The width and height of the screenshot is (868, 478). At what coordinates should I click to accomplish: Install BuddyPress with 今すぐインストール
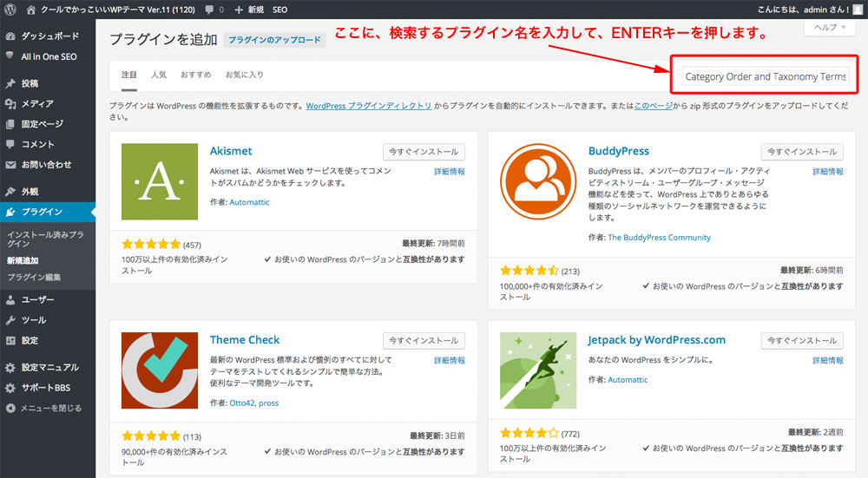point(802,152)
